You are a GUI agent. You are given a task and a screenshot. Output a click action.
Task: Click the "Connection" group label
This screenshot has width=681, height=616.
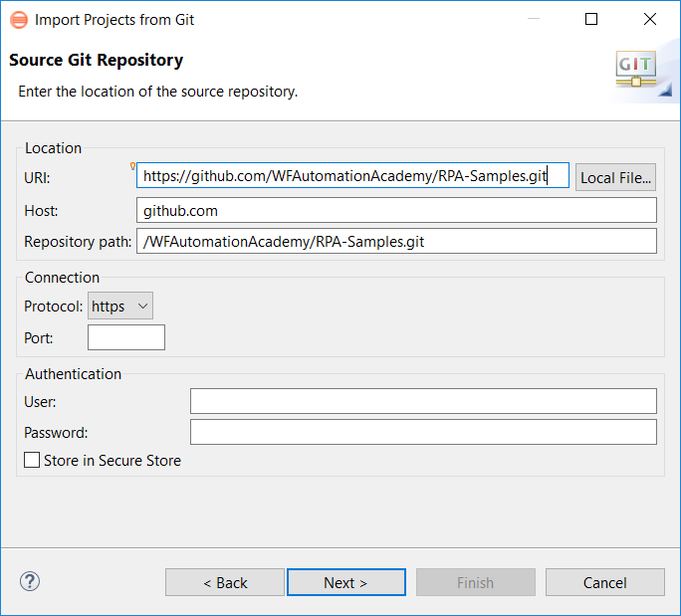point(62,278)
